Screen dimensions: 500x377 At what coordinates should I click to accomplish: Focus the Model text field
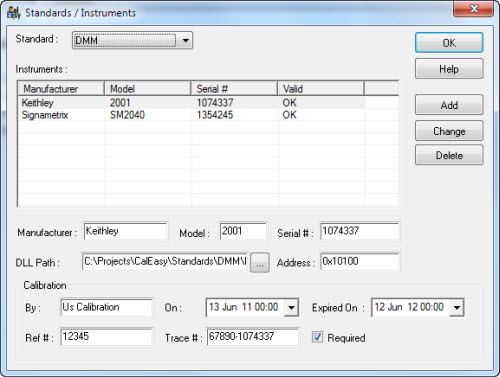(243, 231)
